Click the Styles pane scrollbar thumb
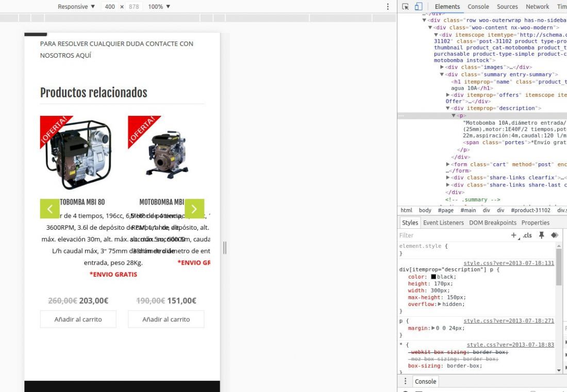Image resolution: width=567 pixels, height=392 pixels. pyautogui.click(x=559, y=267)
